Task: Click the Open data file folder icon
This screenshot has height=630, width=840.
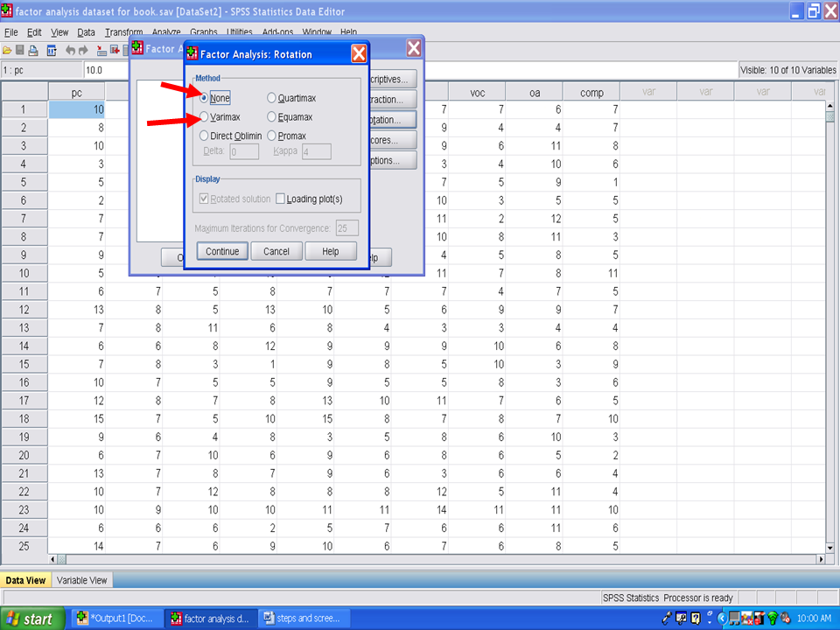Action: (x=7, y=50)
